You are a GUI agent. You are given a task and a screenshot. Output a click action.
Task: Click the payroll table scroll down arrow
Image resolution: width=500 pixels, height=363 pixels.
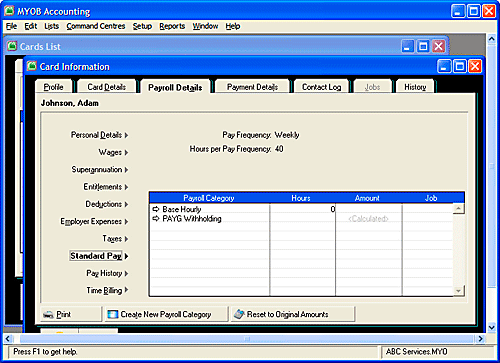pos(459,291)
